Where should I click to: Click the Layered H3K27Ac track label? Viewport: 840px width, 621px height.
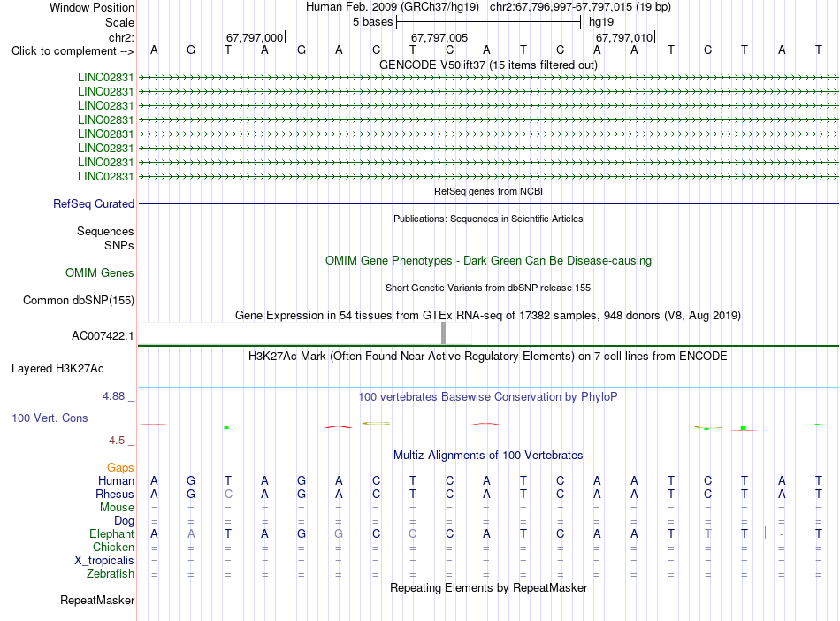[57, 369]
